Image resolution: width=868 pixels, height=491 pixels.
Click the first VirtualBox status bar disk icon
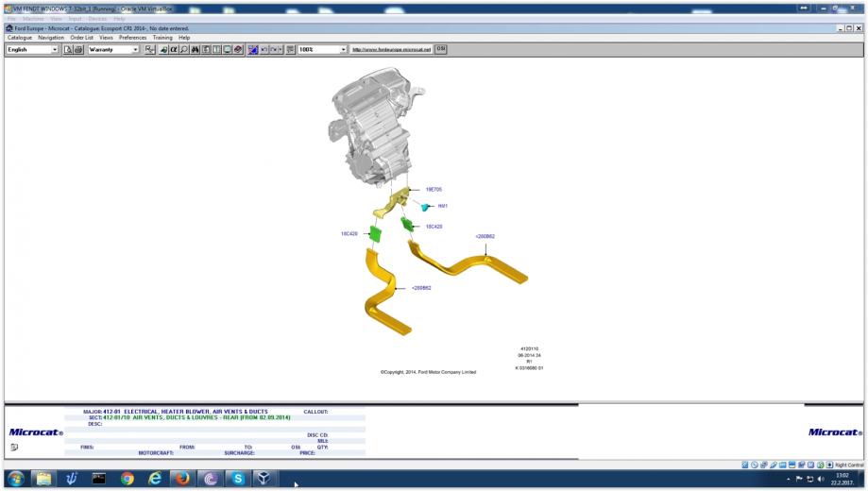pos(745,465)
